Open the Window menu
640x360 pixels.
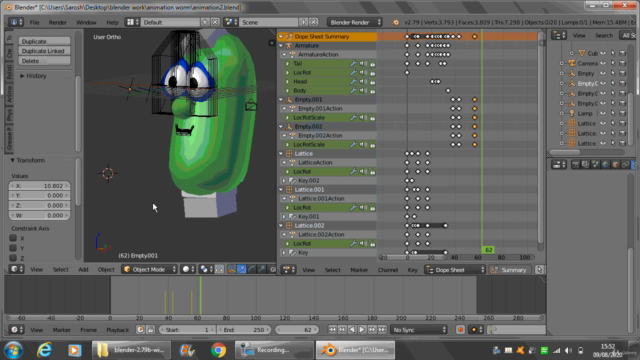click(x=86, y=22)
